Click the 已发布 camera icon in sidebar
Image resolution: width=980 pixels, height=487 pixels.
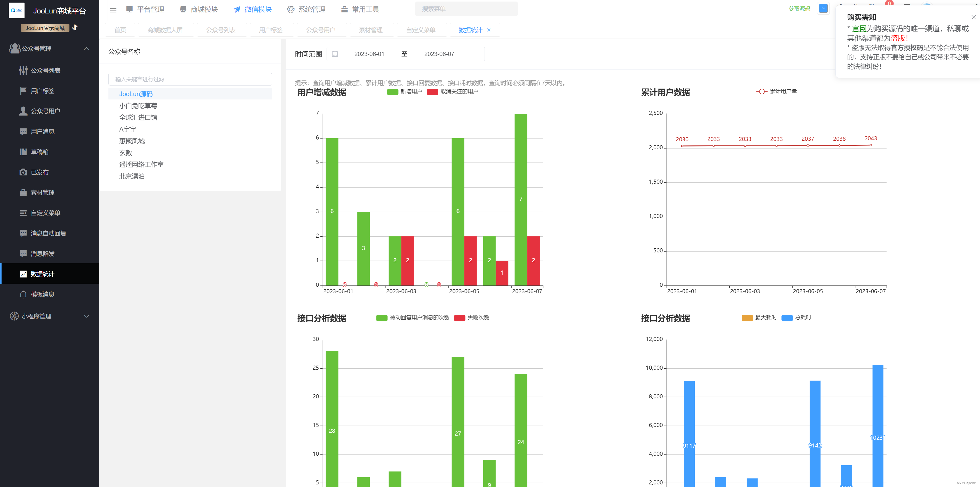(23, 172)
